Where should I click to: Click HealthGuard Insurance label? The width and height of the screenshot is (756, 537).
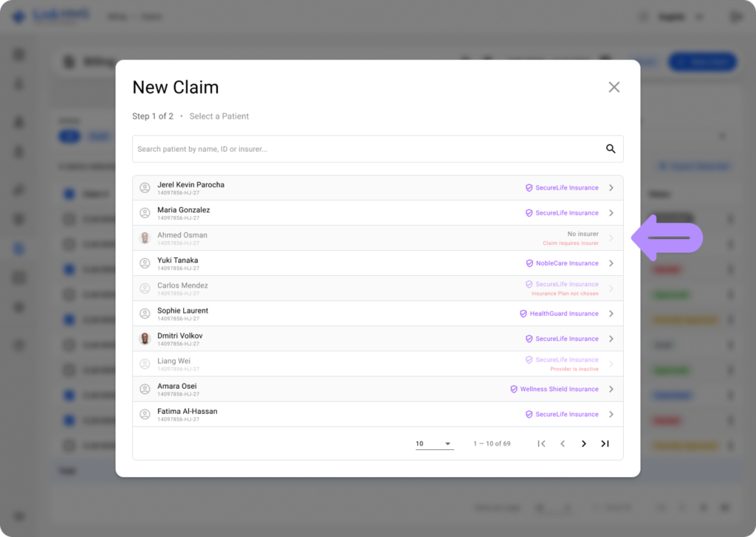pyautogui.click(x=564, y=313)
